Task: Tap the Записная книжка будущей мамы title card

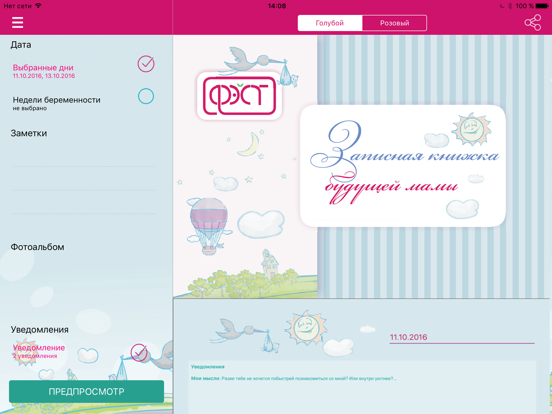Action: point(403,165)
